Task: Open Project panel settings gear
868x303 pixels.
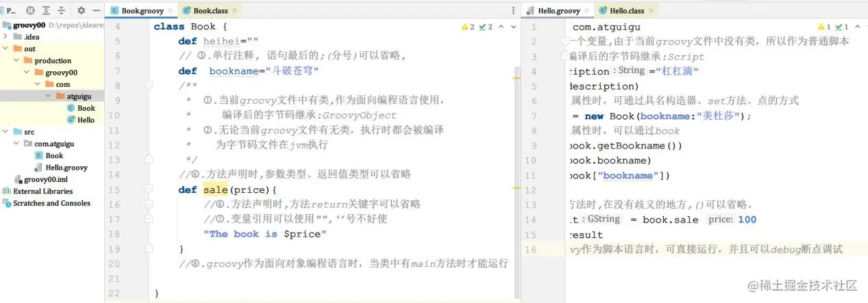Action: [x=81, y=10]
